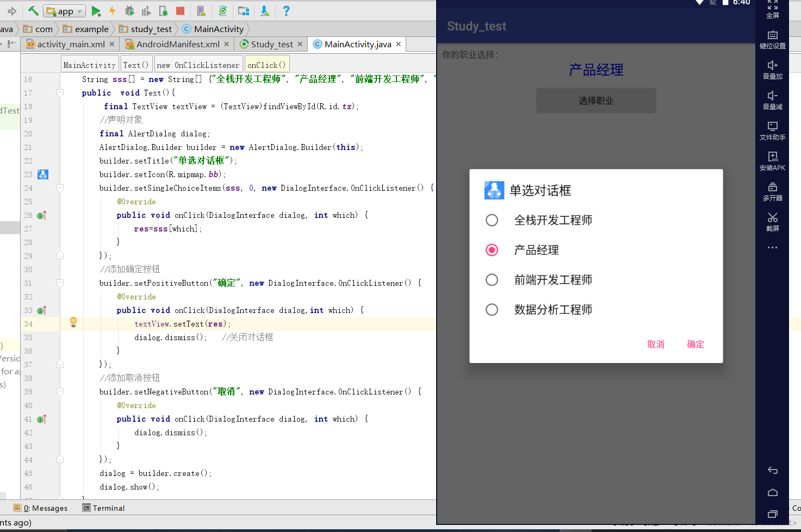Click the example breadcrumb
The image size is (801, 532).
(x=86, y=29)
